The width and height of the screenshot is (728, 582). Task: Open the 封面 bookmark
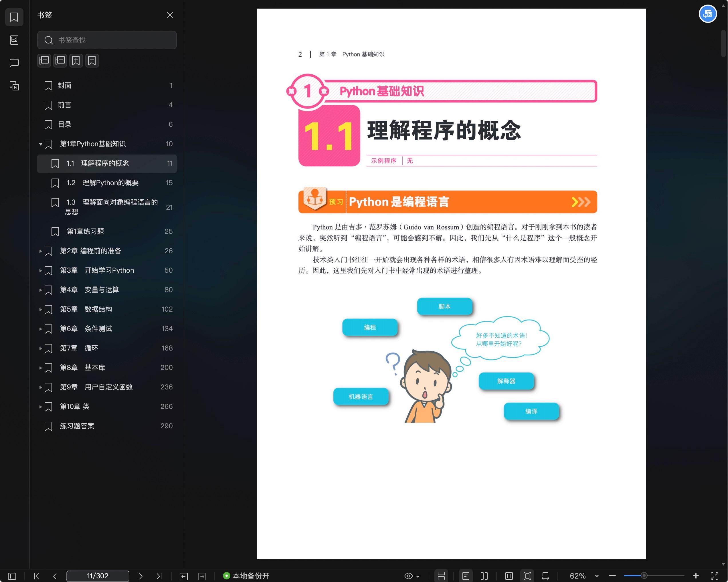click(107, 85)
